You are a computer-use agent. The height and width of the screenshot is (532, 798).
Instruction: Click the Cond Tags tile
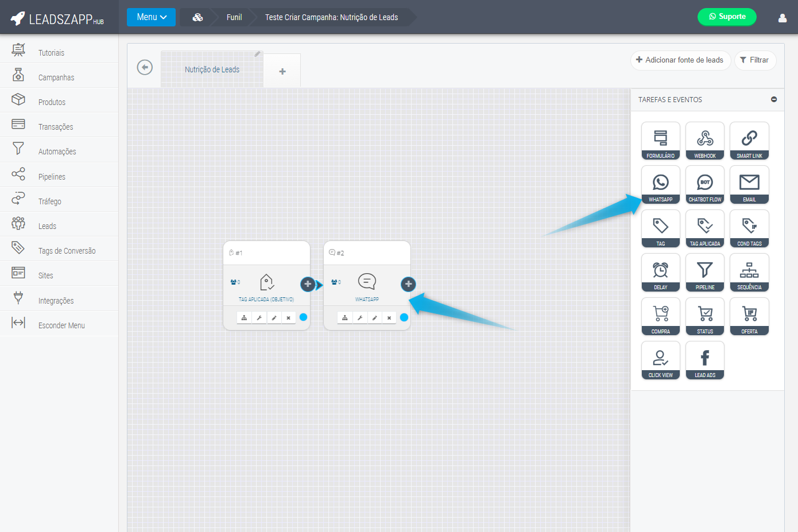749,228
